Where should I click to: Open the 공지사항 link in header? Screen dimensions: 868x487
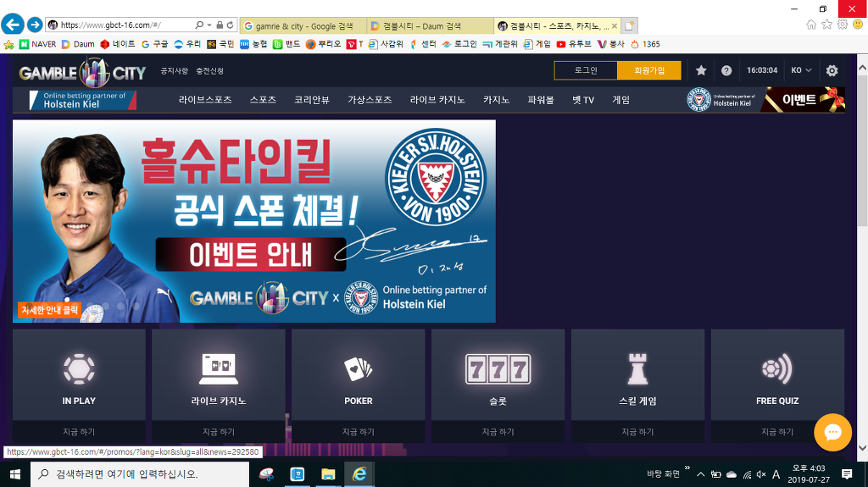(x=175, y=71)
